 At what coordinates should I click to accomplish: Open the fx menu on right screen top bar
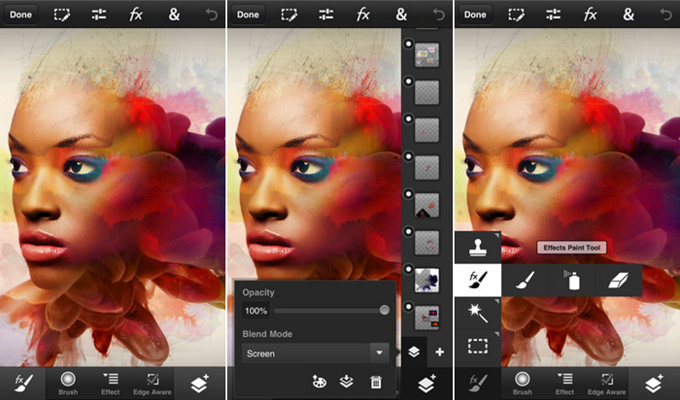point(591,15)
